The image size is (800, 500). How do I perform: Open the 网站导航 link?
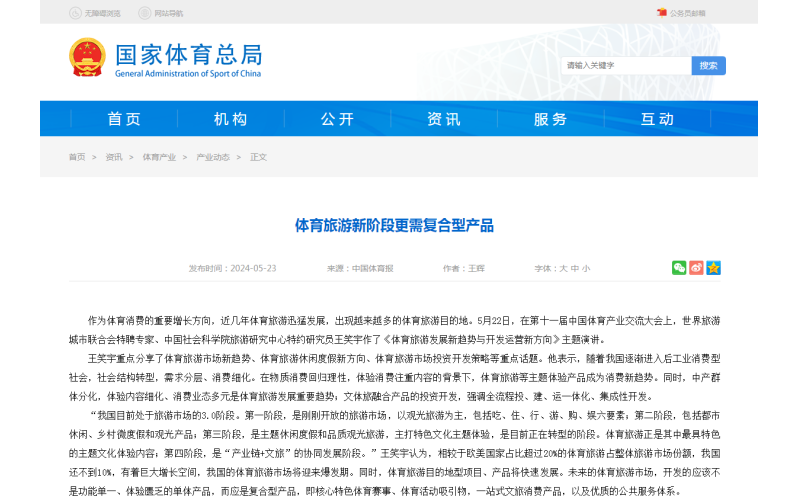(x=168, y=13)
